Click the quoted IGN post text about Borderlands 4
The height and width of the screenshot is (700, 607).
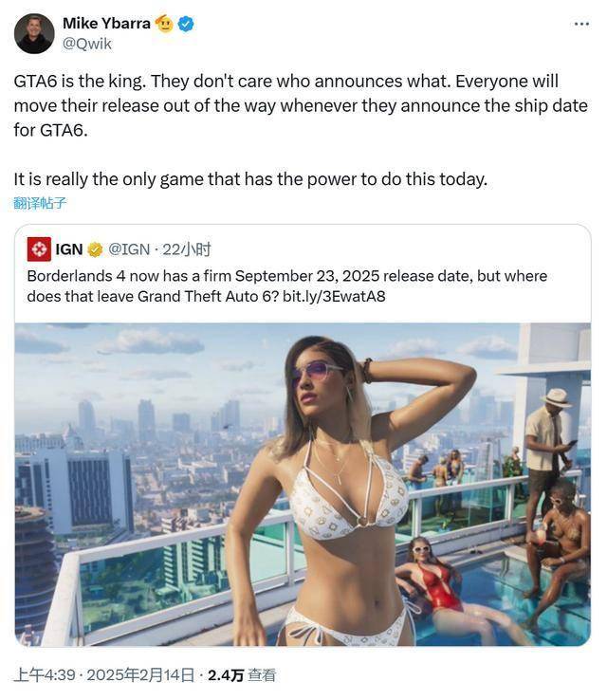point(287,286)
